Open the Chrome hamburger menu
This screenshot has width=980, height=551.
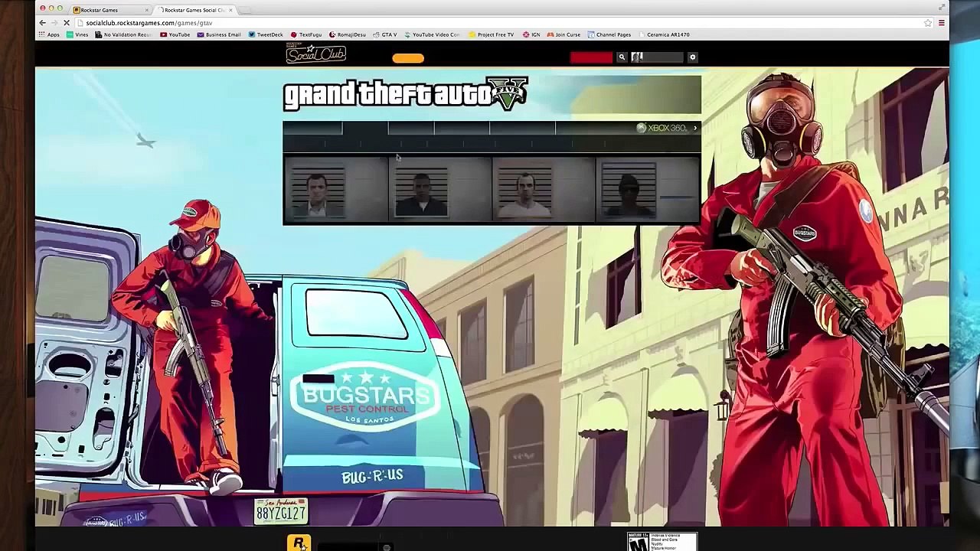(942, 23)
